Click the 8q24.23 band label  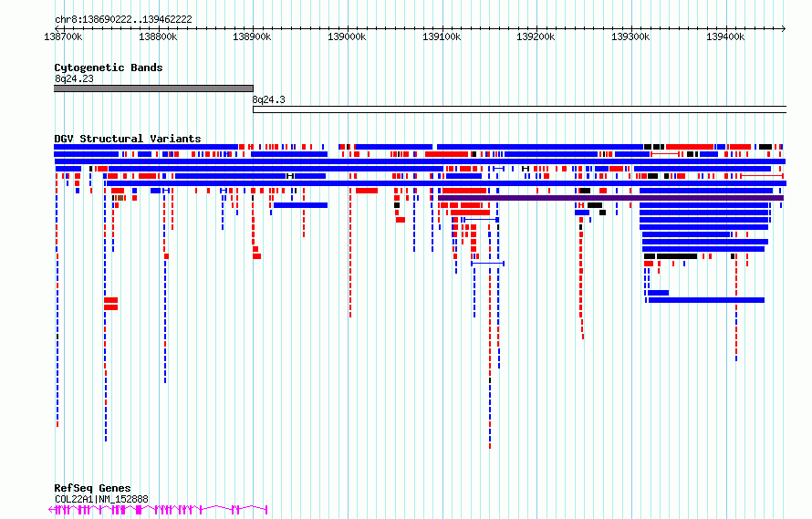tap(74, 78)
